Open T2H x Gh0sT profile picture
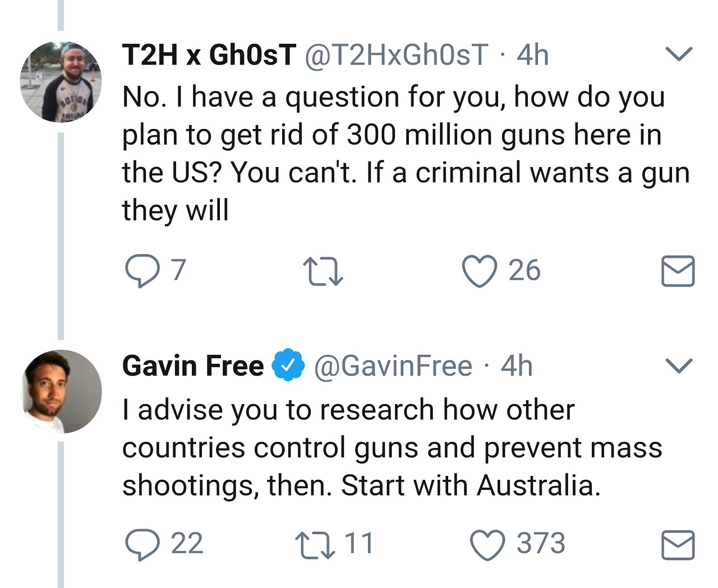 (61, 82)
